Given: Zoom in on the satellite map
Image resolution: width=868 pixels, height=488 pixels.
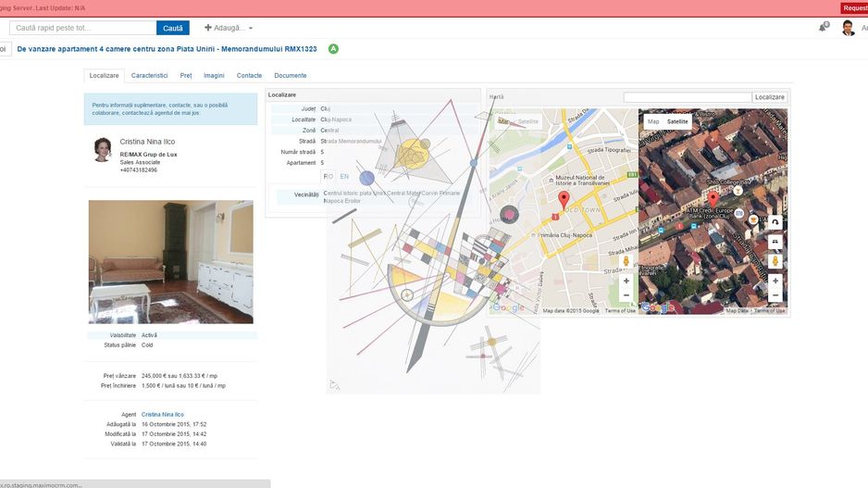Looking at the screenshot, I should pyautogui.click(x=775, y=281).
